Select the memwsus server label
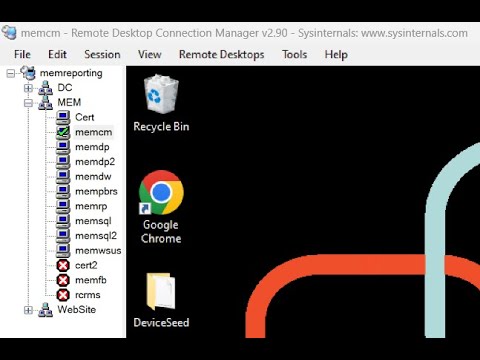This screenshot has width=480, height=360. 98,251
